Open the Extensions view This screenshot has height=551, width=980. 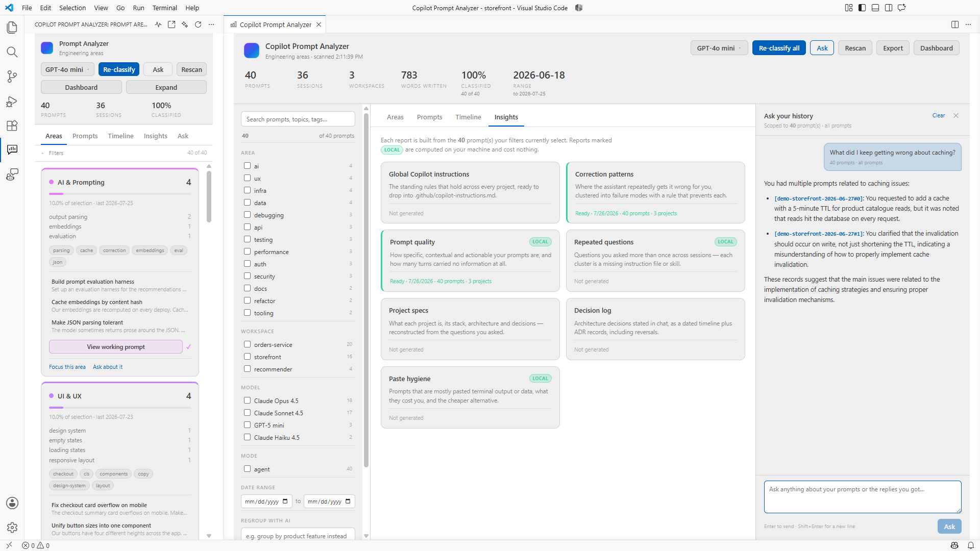point(12,126)
